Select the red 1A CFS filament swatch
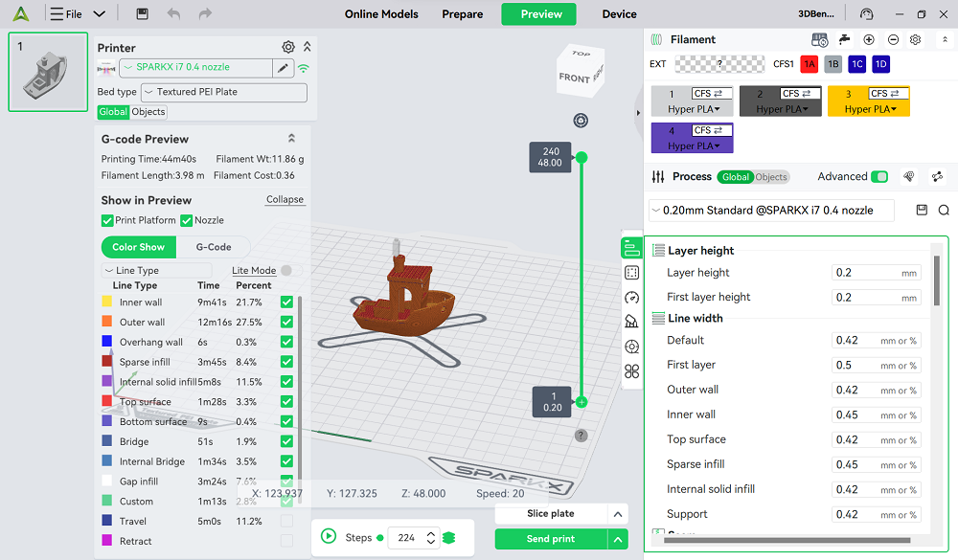This screenshot has width=958, height=560. pos(809,64)
